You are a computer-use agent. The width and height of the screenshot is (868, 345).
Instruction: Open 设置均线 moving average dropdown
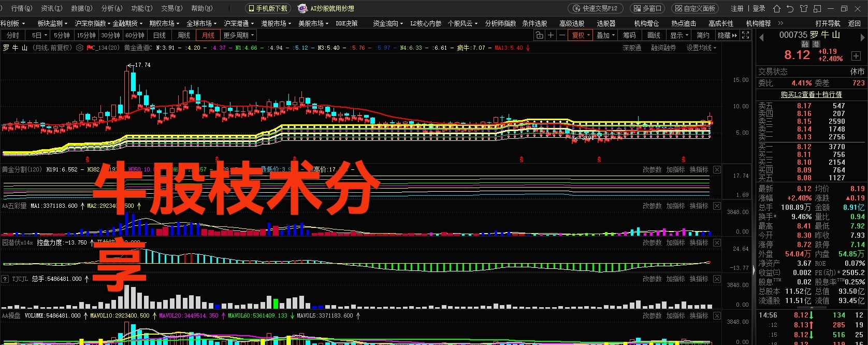(701, 48)
